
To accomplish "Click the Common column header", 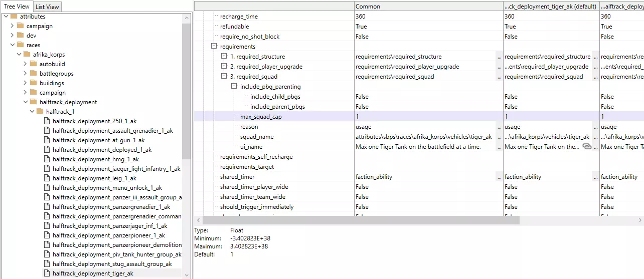I will click(x=428, y=7).
